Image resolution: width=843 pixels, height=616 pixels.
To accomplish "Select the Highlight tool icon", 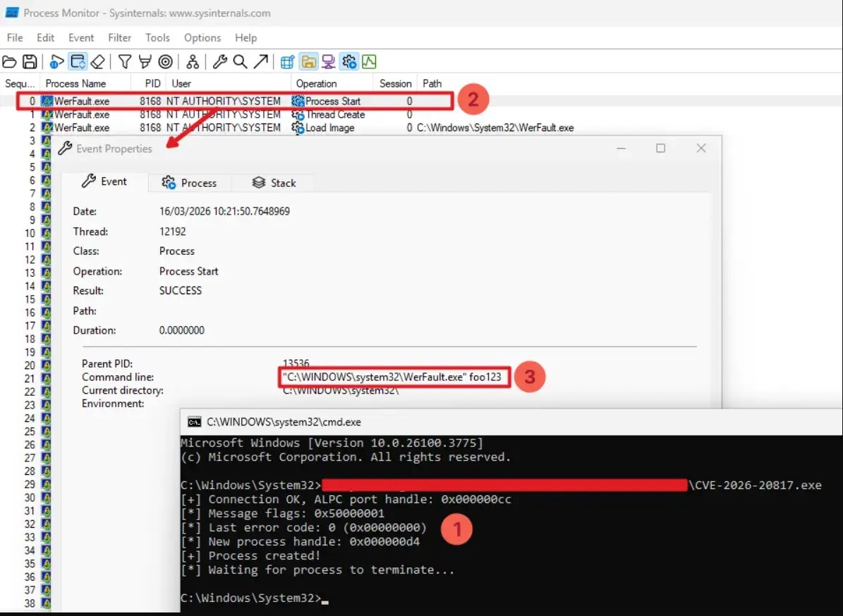I will click(145, 62).
